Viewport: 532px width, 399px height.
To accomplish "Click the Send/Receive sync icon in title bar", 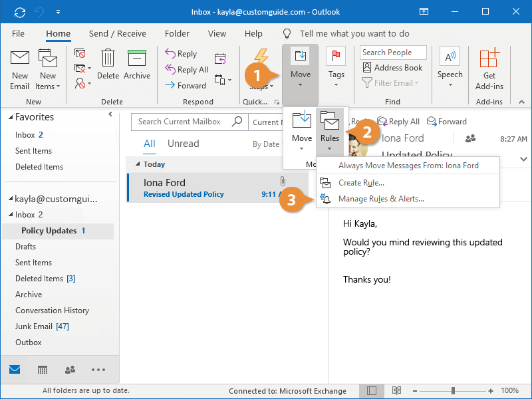I will coord(20,12).
